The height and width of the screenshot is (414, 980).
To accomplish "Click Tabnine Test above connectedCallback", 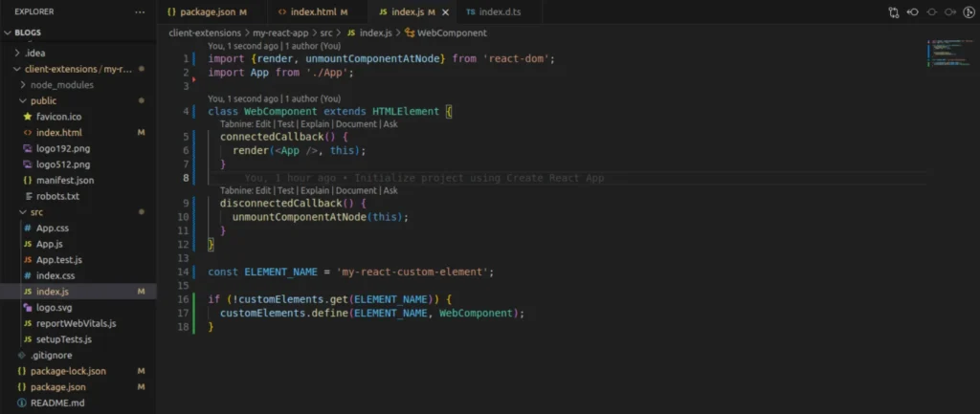I will [x=285, y=123].
